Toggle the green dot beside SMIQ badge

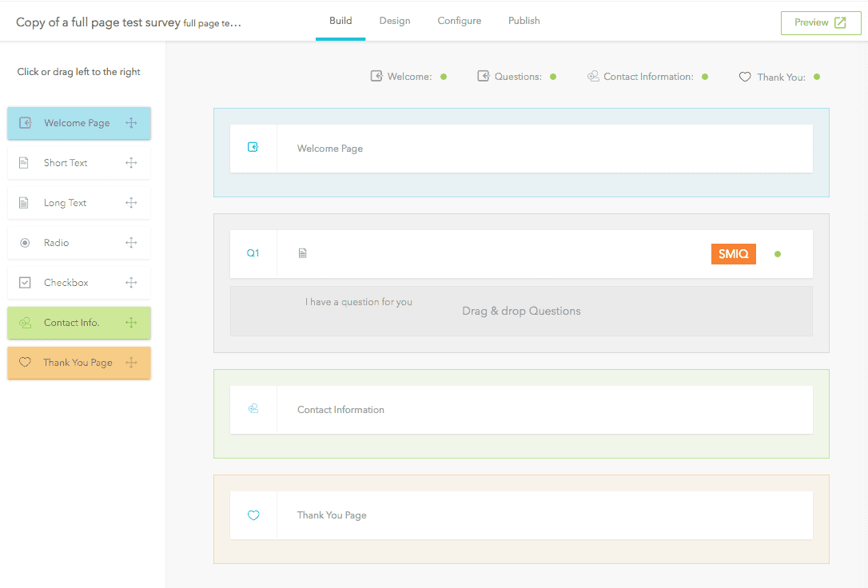778,254
